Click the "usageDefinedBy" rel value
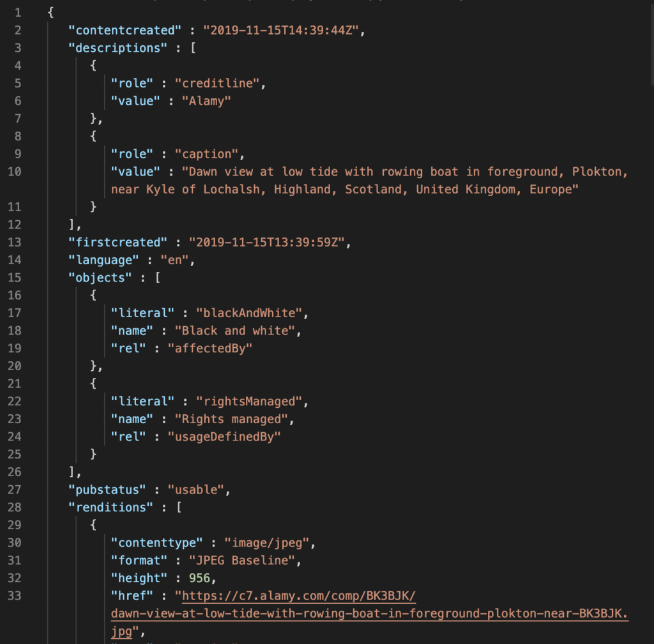Viewport: 654px width, 644px height. (224, 437)
